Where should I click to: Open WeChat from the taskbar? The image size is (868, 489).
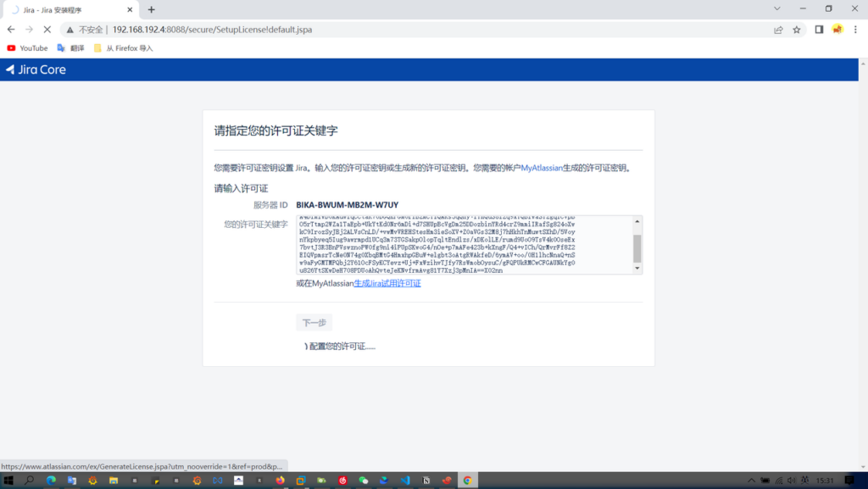click(364, 481)
